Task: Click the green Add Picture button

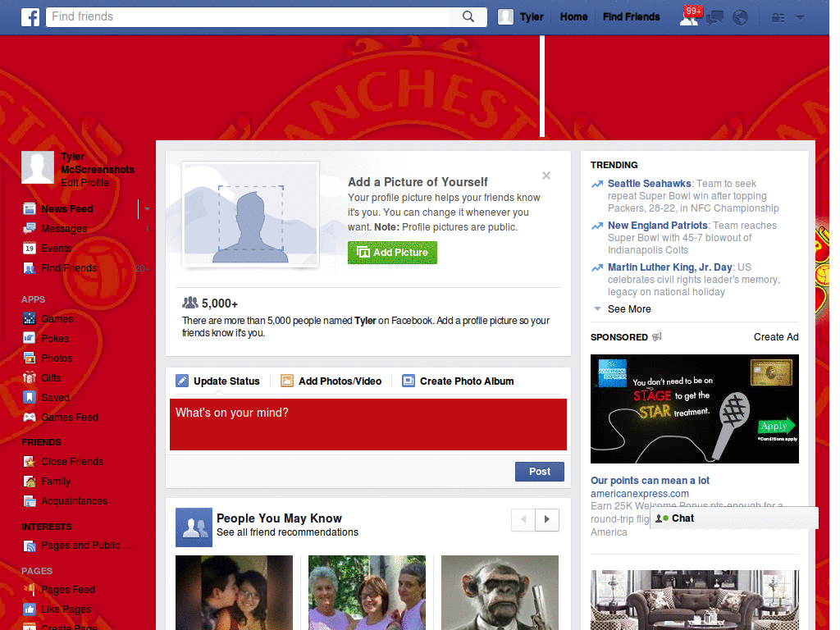Action: 392,253
